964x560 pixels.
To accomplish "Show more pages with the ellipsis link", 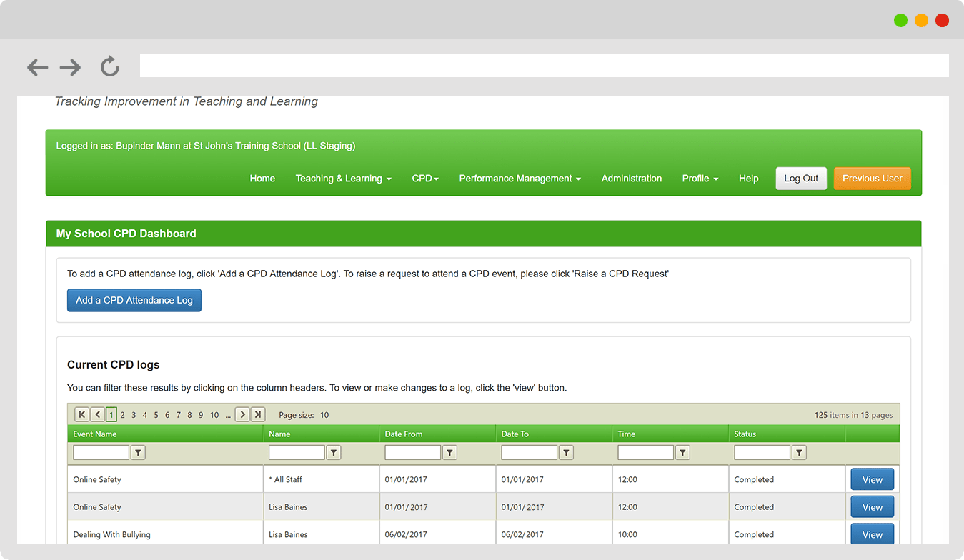I will 228,415.
